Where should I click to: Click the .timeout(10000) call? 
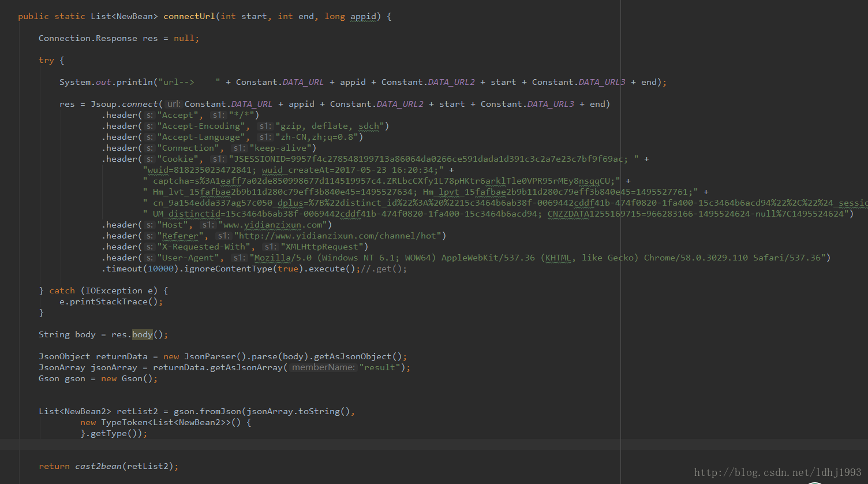pos(140,269)
